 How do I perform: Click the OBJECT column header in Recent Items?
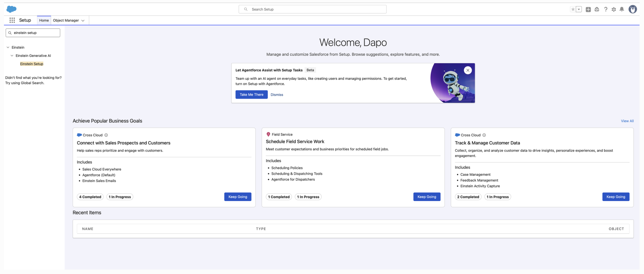[x=616, y=229]
